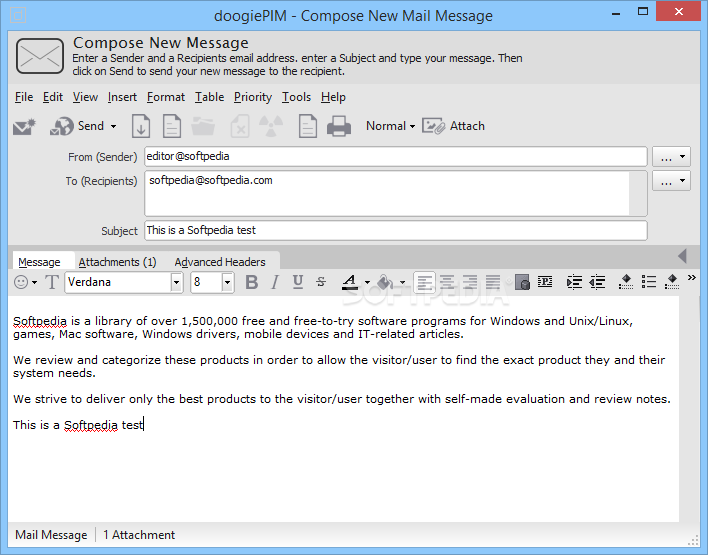Toggle the bullet list icon
Viewport: 708px width, 555px height.
coord(649,282)
